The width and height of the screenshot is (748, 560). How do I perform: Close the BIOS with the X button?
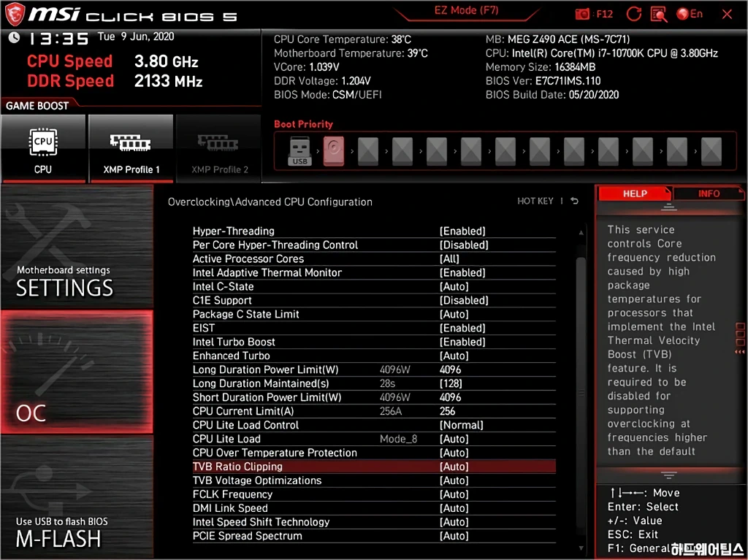point(727,15)
